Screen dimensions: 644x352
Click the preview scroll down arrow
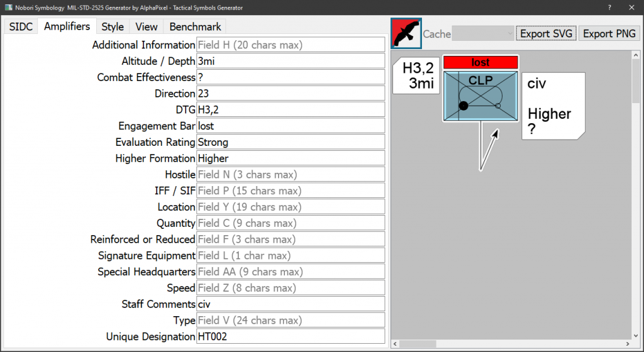point(636,335)
